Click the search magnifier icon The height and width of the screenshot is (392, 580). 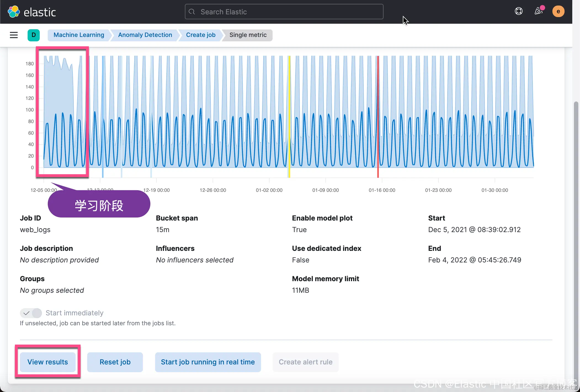(x=192, y=12)
